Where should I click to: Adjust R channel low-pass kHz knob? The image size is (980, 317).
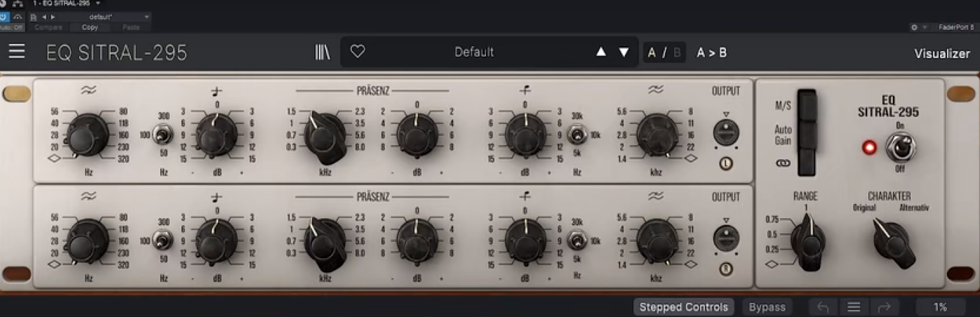pyautogui.click(x=657, y=239)
